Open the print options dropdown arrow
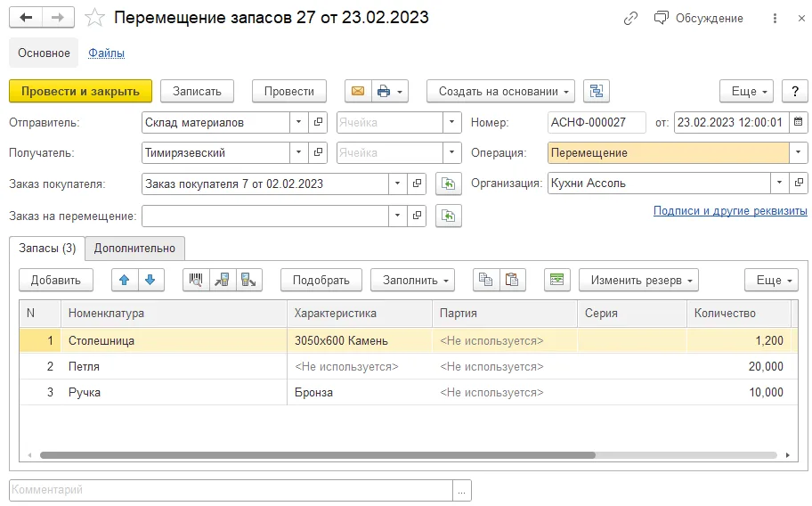The width and height of the screenshot is (812, 506). click(400, 92)
